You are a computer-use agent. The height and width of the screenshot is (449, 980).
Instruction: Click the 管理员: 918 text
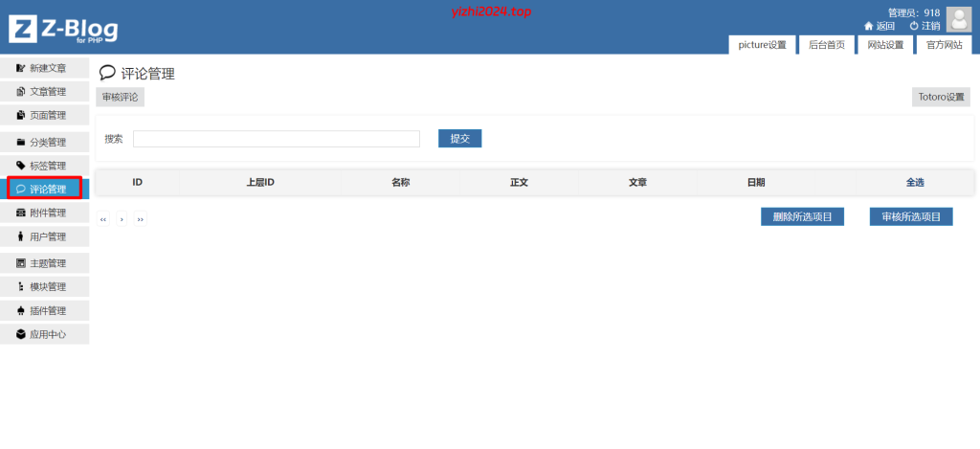914,12
